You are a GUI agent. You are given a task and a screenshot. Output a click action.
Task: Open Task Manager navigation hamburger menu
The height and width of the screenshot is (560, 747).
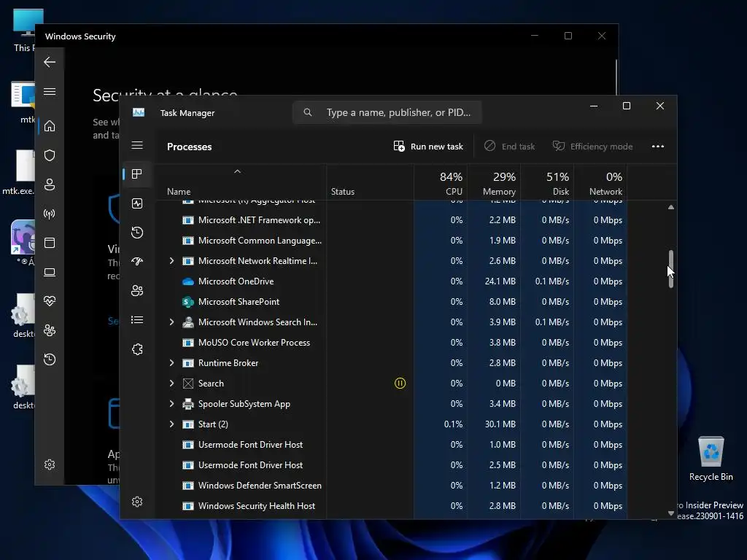point(137,145)
